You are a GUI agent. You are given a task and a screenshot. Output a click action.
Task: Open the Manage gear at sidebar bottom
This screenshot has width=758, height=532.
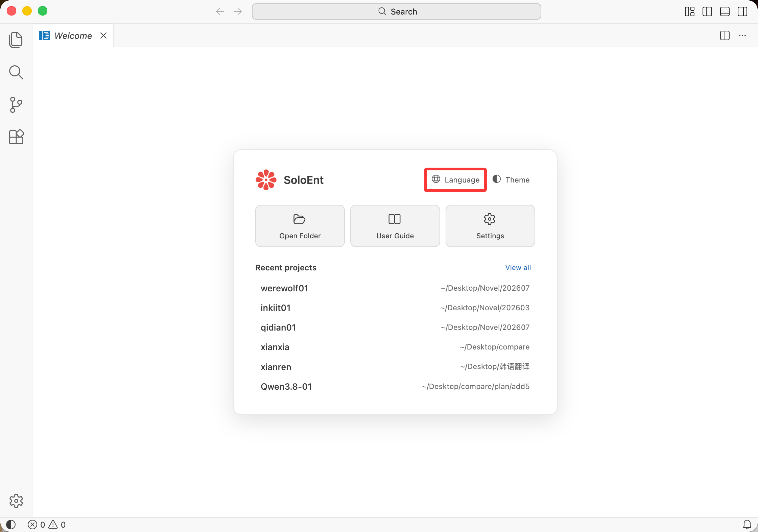16,501
